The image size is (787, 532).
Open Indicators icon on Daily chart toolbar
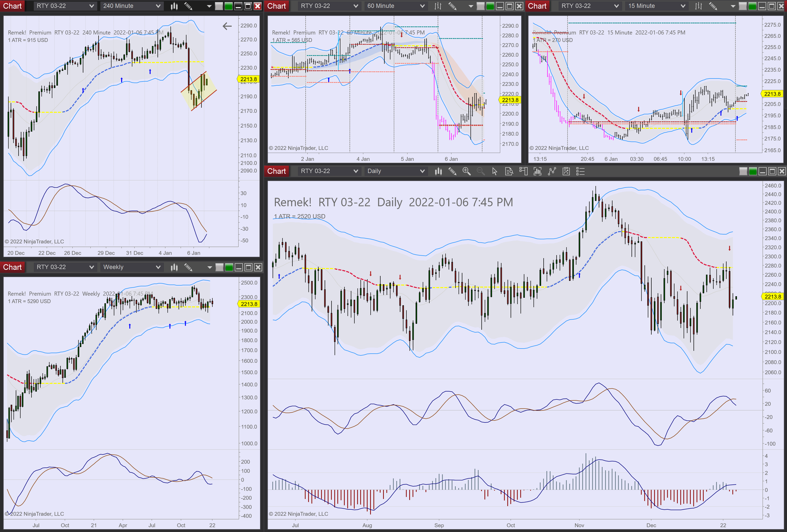point(552,171)
